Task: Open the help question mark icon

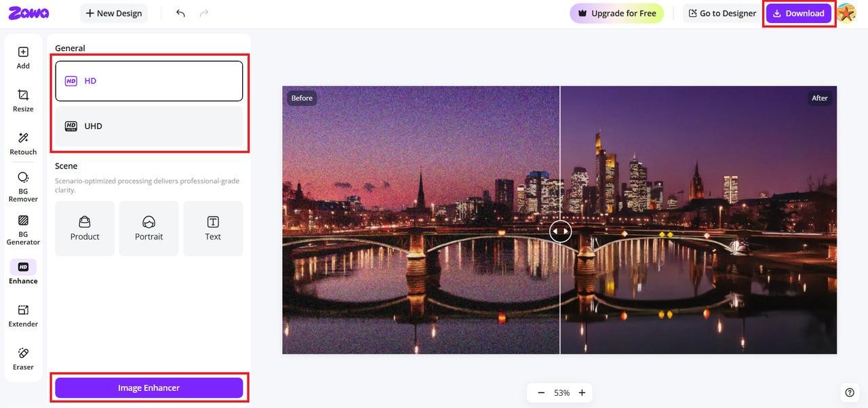Action: (850, 392)
